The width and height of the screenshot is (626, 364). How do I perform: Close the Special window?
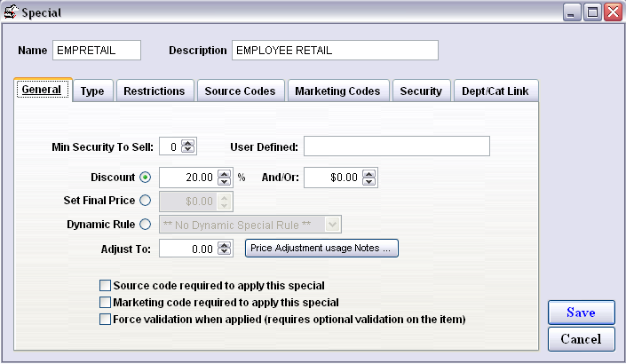[613, 12]
